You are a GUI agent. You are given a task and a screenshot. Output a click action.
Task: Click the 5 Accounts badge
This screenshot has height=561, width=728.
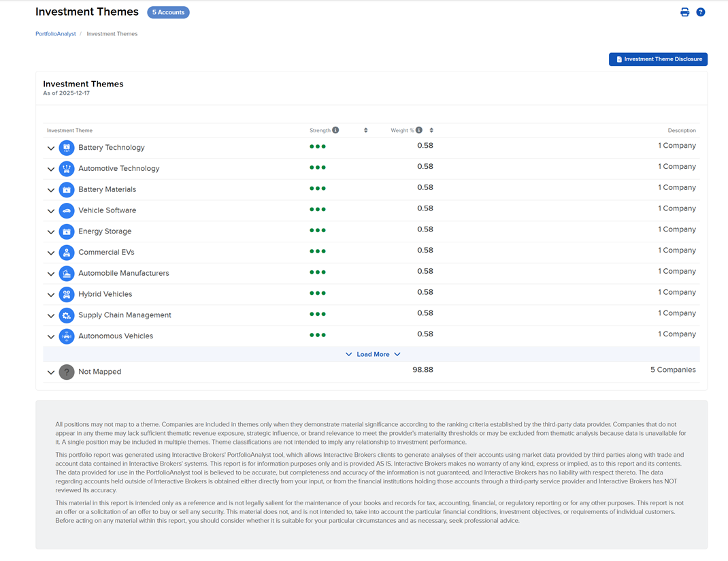coord(168,12)
